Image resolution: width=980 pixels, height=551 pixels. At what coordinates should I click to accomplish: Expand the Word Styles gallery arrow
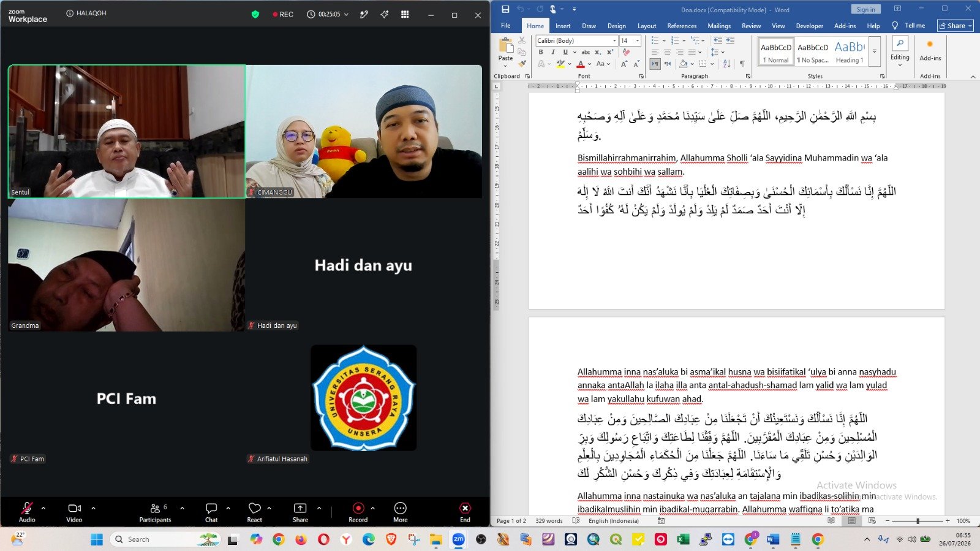[x=875, y=52]
